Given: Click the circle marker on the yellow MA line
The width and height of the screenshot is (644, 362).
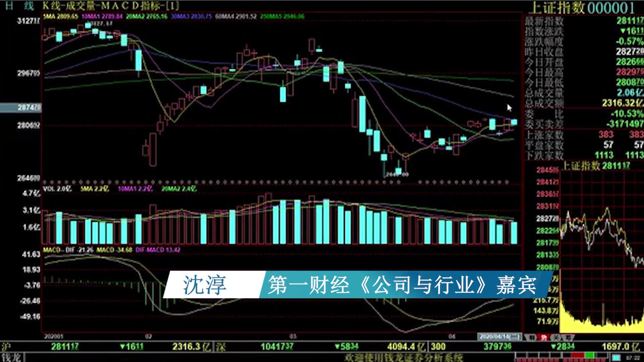Looking at the screenshot, I should point(406,156).
